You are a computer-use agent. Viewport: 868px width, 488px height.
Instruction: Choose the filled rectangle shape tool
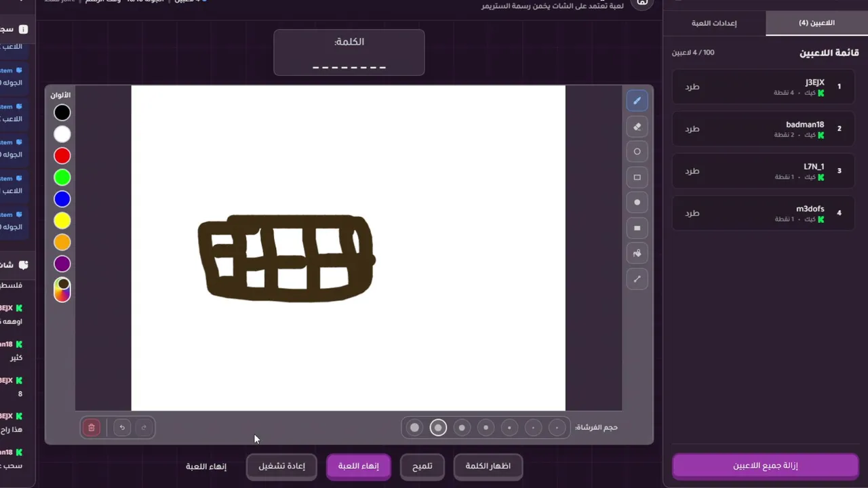click(x=637, y=228)
